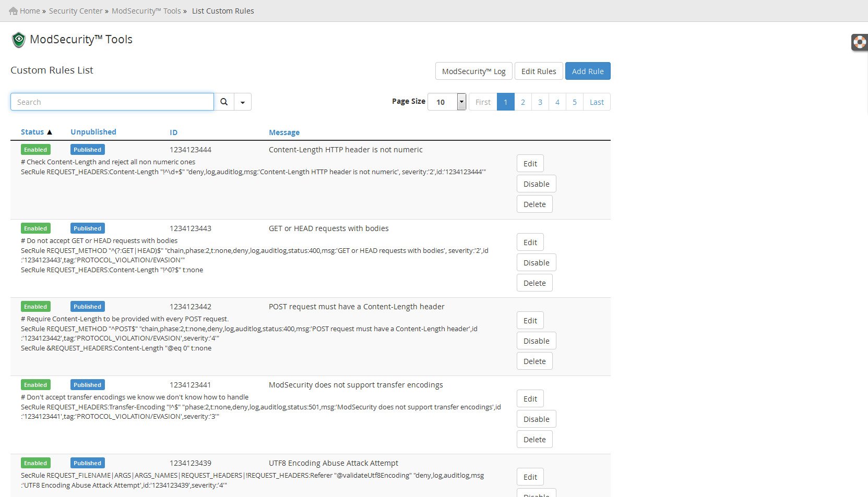Select rule ID 1234123444 text
Image resolution: width=868 pixels, height=497 pixels.
pos(191,150)
